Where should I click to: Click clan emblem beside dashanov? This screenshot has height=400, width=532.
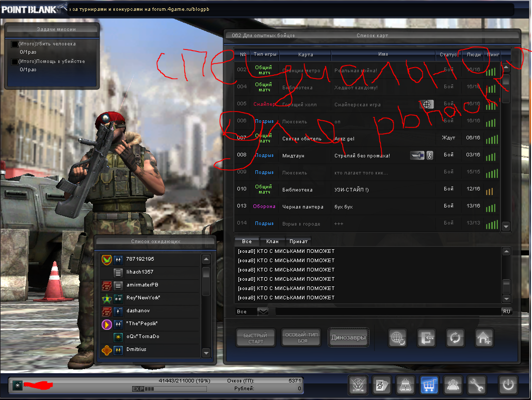tap(106, 311)
